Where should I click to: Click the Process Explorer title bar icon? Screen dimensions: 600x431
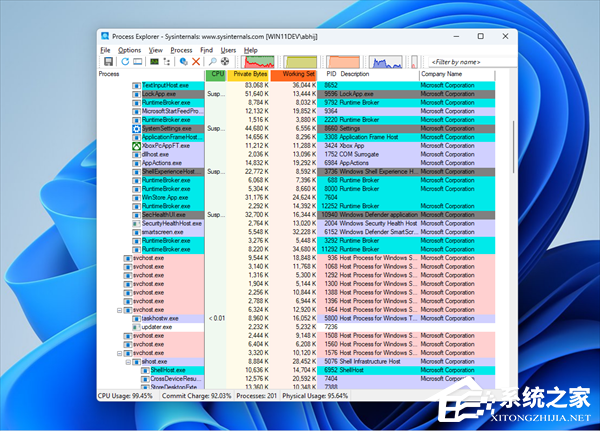(x=105, y=36)
